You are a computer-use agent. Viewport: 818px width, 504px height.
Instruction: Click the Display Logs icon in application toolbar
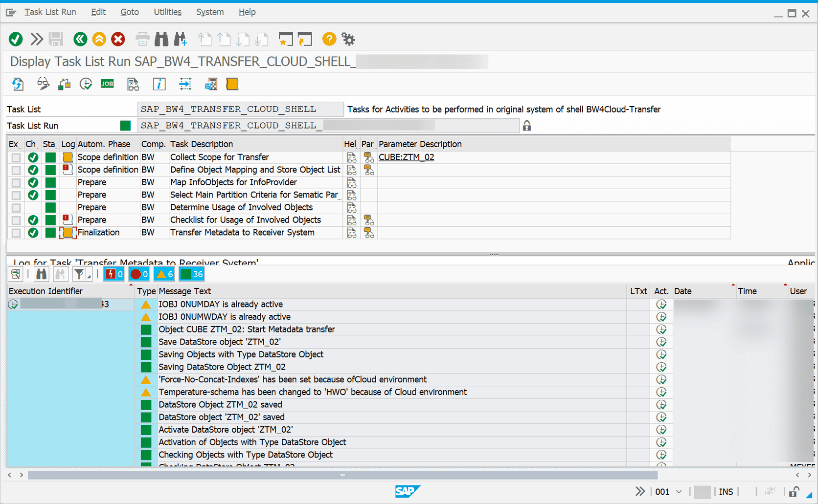133,84
